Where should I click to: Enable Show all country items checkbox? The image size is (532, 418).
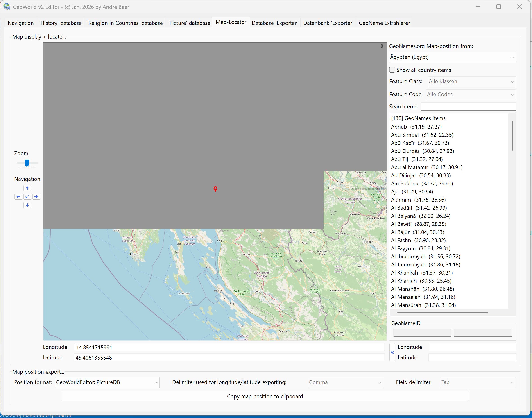click(392, 70)
